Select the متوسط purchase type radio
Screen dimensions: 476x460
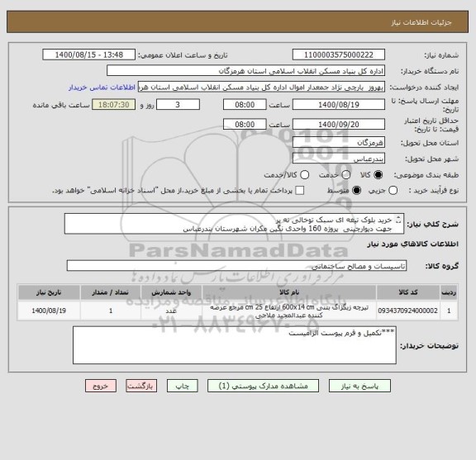coord(356,191)
